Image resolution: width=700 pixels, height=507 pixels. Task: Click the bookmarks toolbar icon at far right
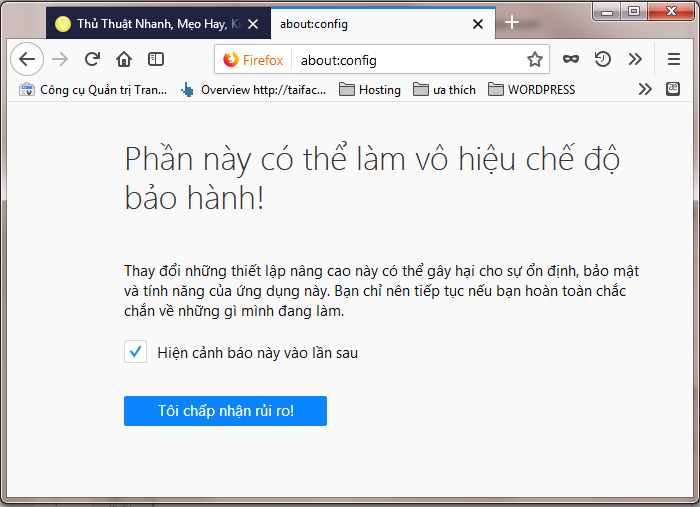pos(673,89)
